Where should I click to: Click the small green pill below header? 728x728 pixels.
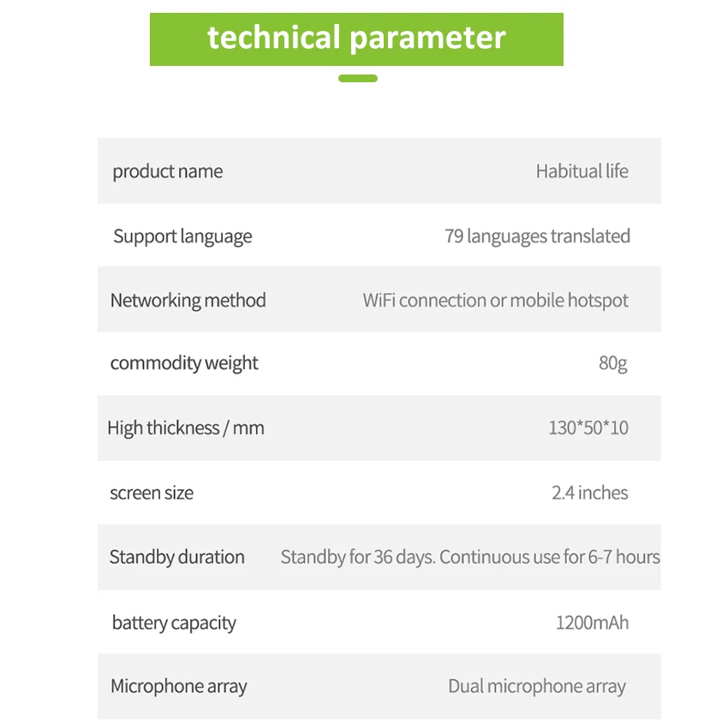(x=357, y=78)
